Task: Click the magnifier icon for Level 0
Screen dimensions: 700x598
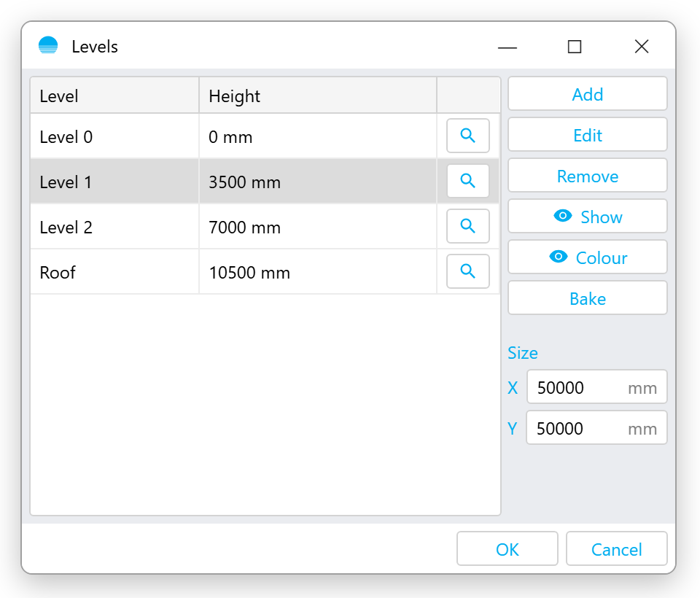Action: [468, 136]
